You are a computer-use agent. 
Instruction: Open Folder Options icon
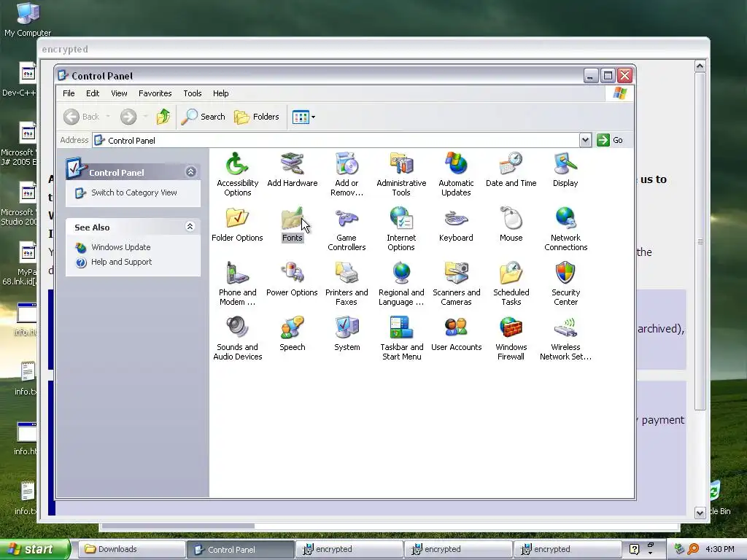[x=237, y=225]
